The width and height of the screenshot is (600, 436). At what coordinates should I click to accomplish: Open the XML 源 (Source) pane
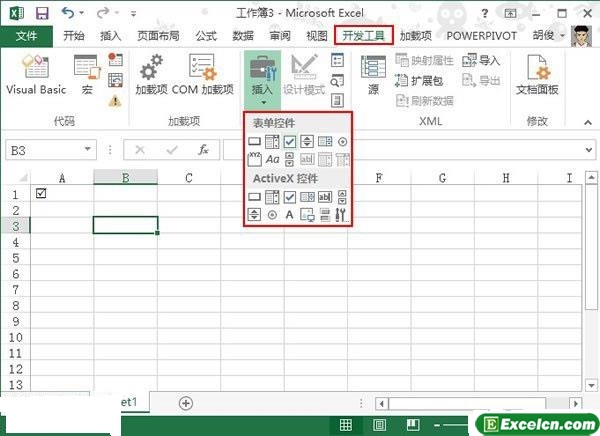tap(373, 75)
